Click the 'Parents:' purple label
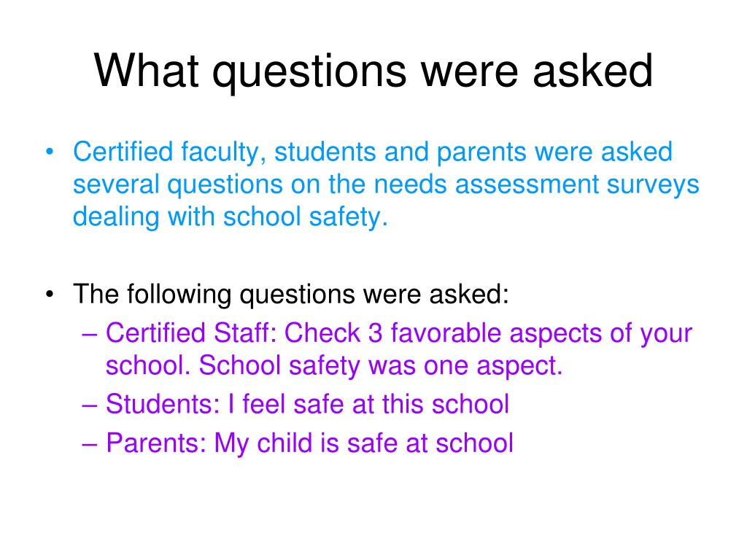The image size is (747, 560). [x=156, y=443]
